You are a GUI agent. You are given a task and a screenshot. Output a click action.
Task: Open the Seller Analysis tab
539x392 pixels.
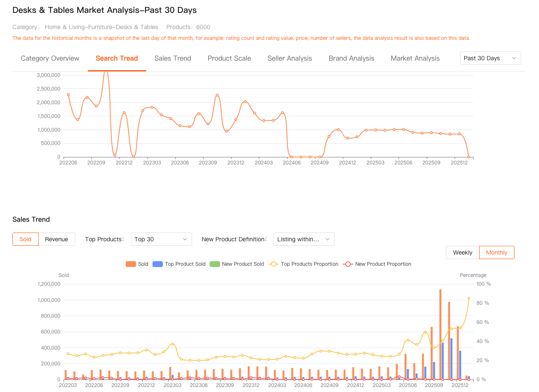tap(290, 58)
